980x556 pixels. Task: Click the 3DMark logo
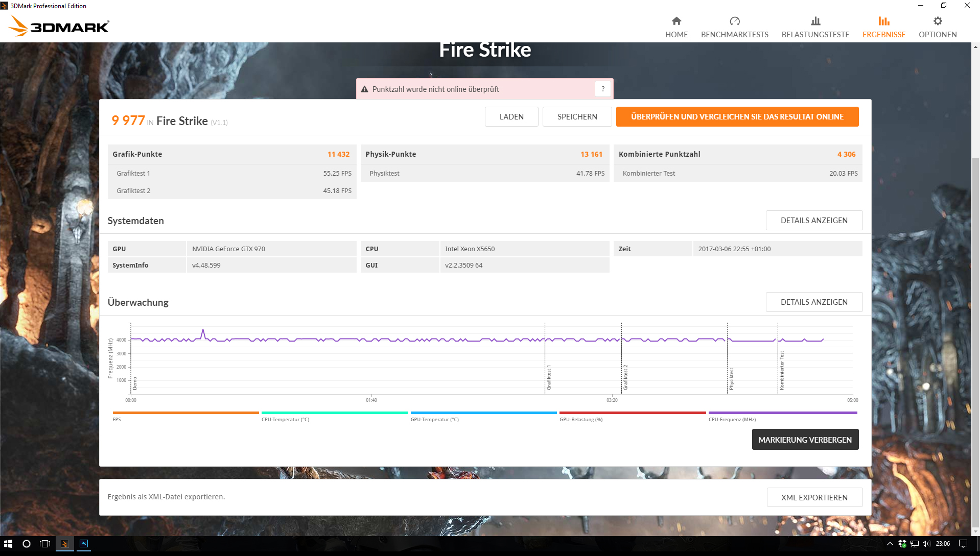pos(59,26)
